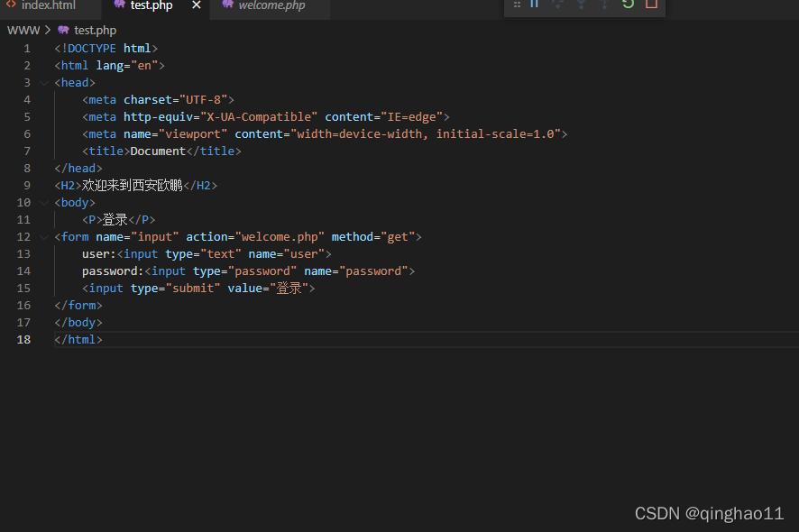Click the debug Step Out icon
Image resolution: width=799 pixels, height=532 pixels.
tap(604, 5)
